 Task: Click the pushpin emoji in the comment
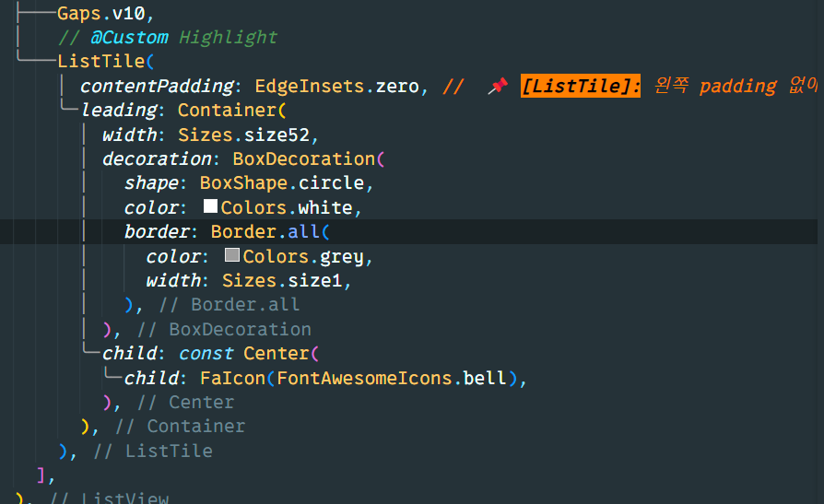tap(498, 86)
